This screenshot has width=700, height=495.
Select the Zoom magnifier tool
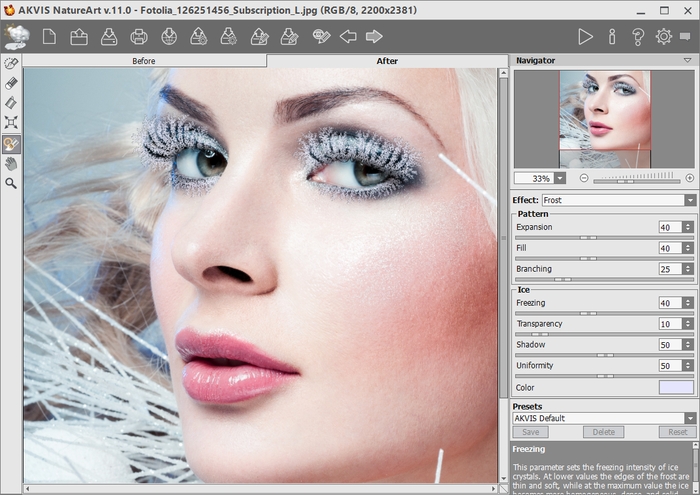11,183
